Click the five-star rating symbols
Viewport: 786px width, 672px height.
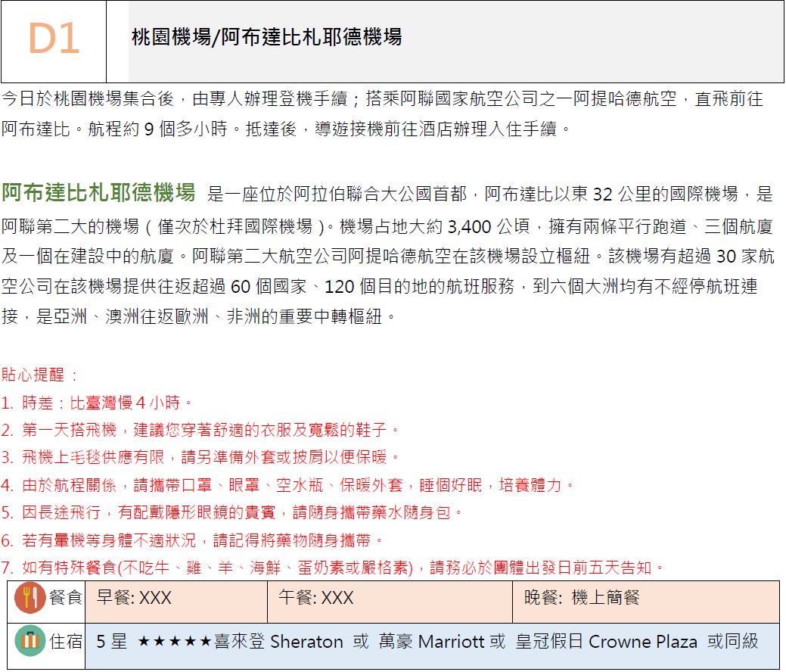coord(174,642)
